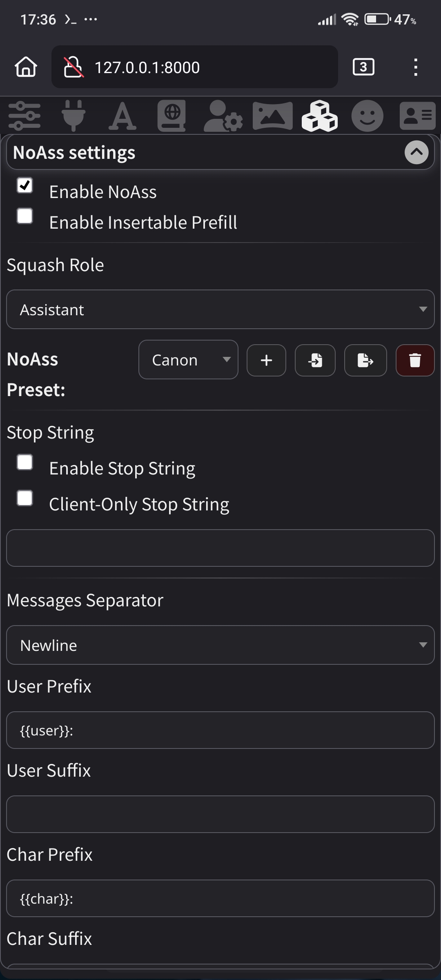Open the Squash Role dropdown
This screenshot has height=980, width=441.
pyautogui.click(x=220, y=310)
